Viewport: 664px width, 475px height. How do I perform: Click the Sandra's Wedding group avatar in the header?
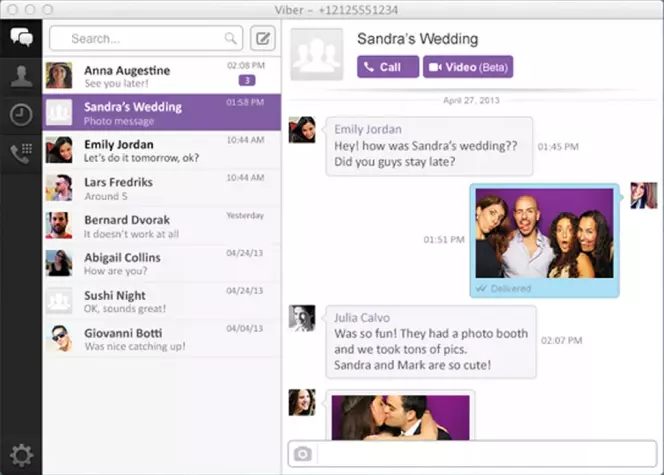(x=317, y=54)
